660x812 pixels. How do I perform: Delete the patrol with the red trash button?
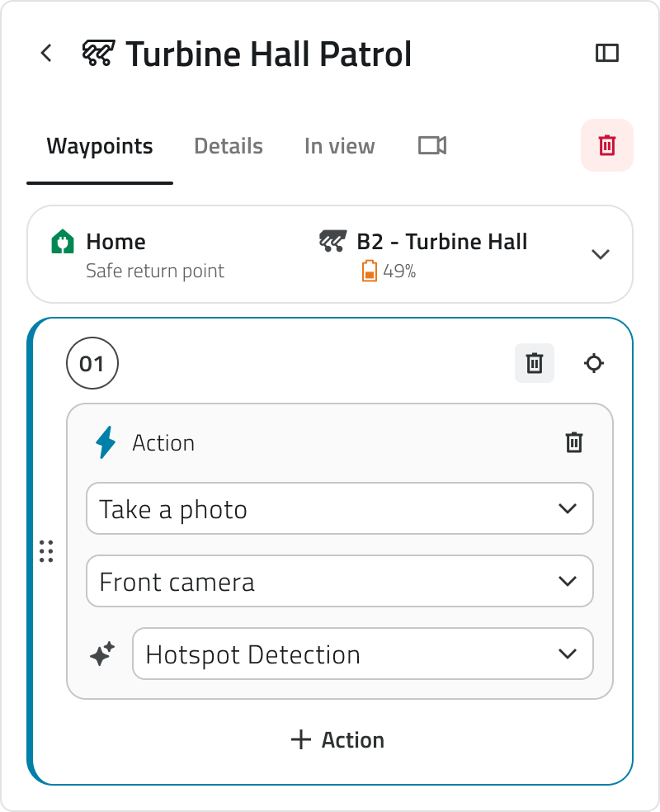pyautogui.click(x=606, y=145)
